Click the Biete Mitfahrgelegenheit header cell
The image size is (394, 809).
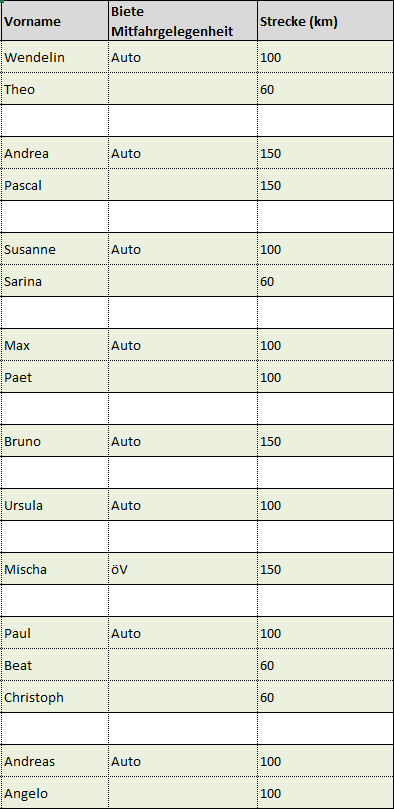point(183,21)
